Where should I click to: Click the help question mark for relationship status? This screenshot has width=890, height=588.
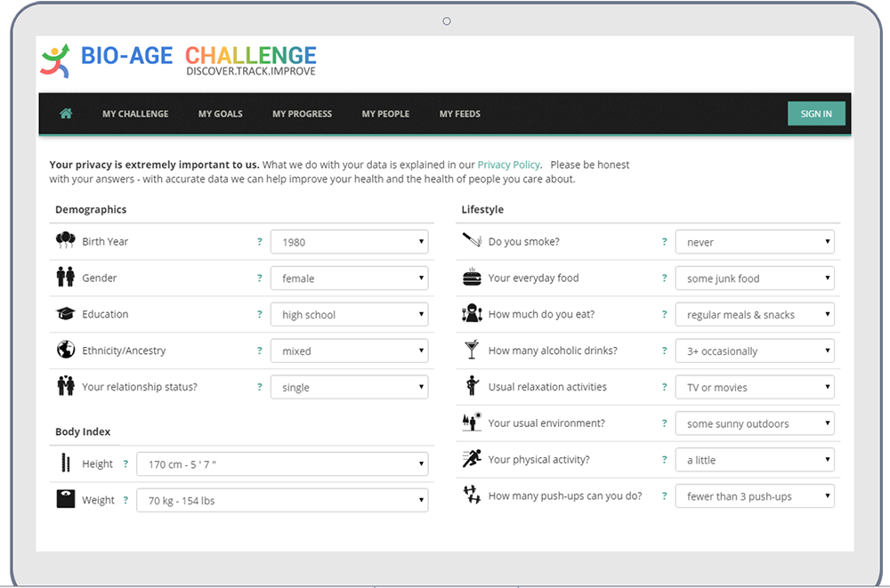coord(259,387)
